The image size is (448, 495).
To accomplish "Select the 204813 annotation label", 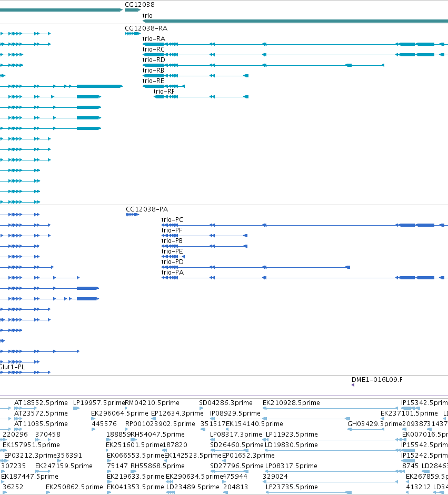I will pos(235,487).
